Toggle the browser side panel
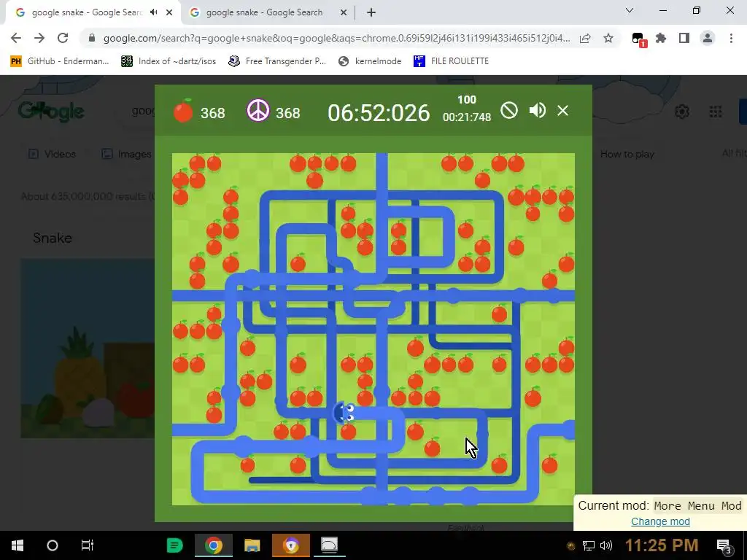The height and width of the screenshot is (560, 747). point(684,38)
